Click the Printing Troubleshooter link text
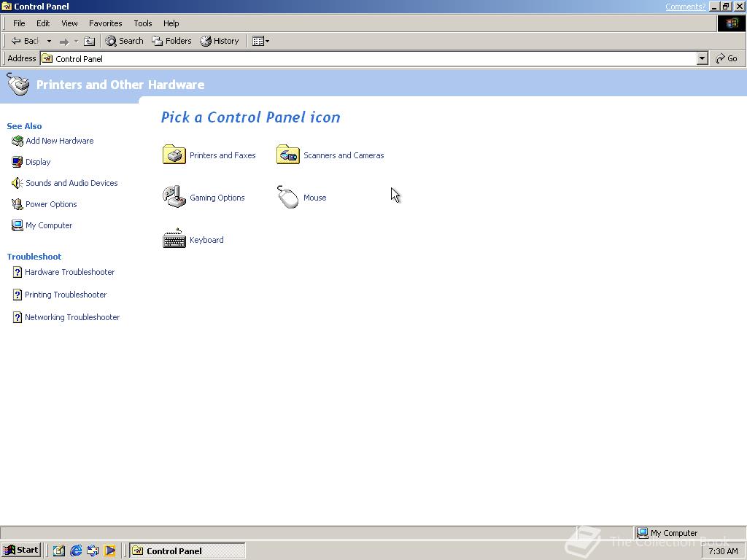Viewport: 747px width, 560px height. [66, 295]
